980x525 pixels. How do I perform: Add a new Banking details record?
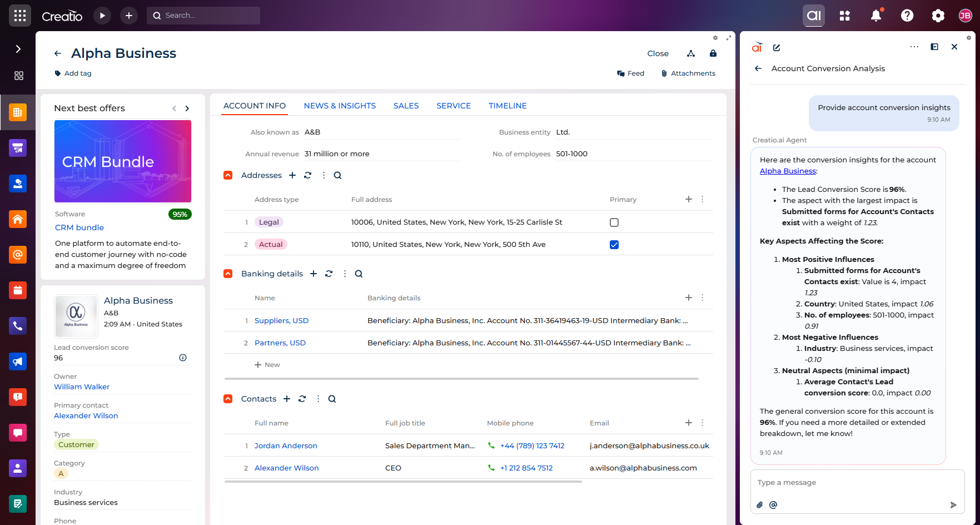coord(314,274)
